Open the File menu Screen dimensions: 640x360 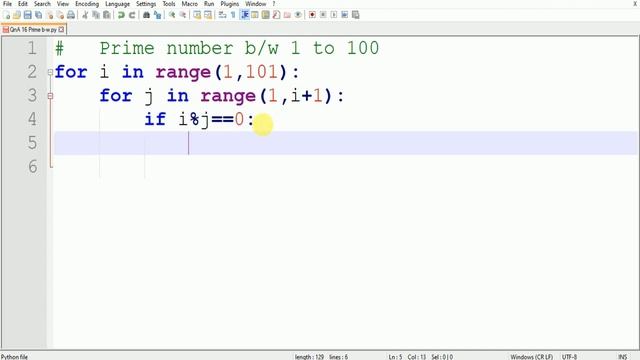coord(7,4)
